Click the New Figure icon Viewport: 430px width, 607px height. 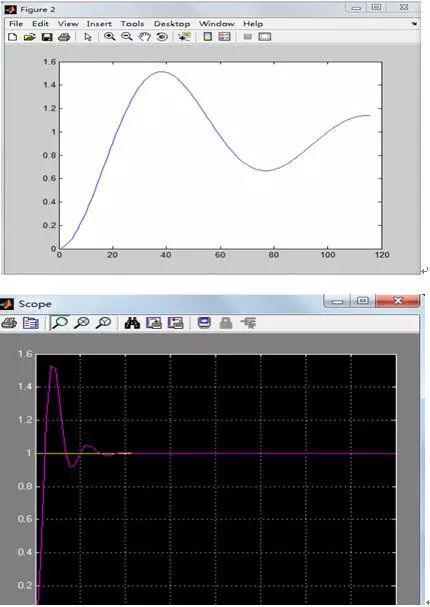(x=12, y=37)
